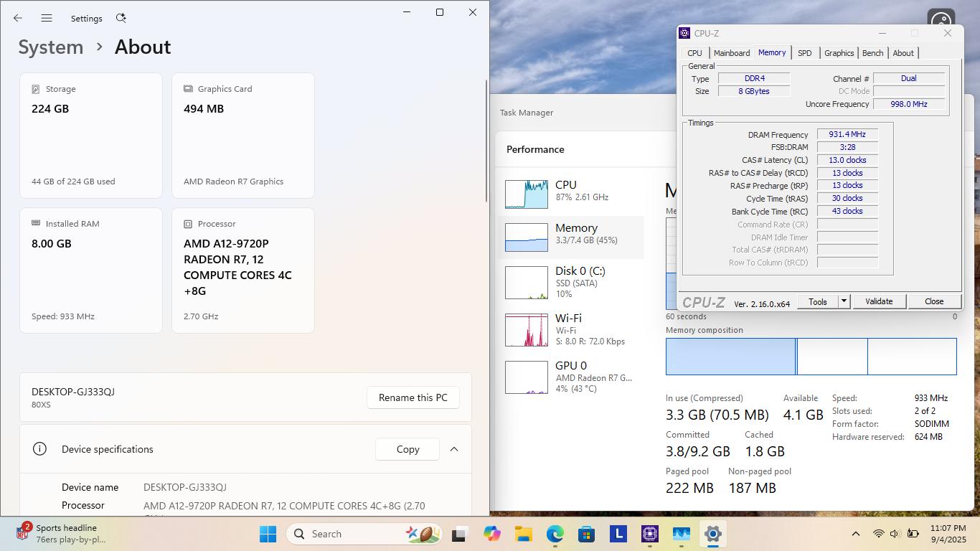This screenshot has height=551, width=980.
Task: Open the Graphics Card card showing 494 MB
Action: 243,136
